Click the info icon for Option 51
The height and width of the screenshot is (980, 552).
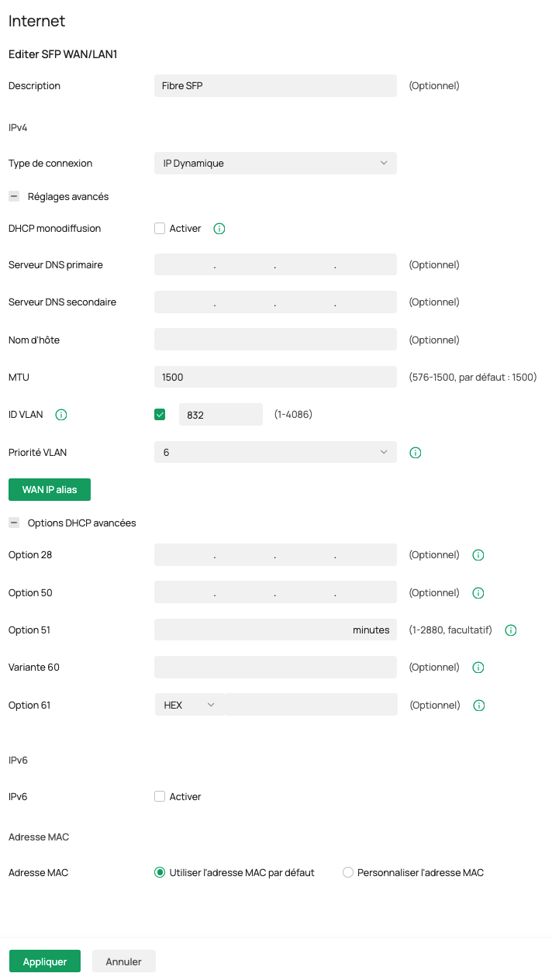510,630
